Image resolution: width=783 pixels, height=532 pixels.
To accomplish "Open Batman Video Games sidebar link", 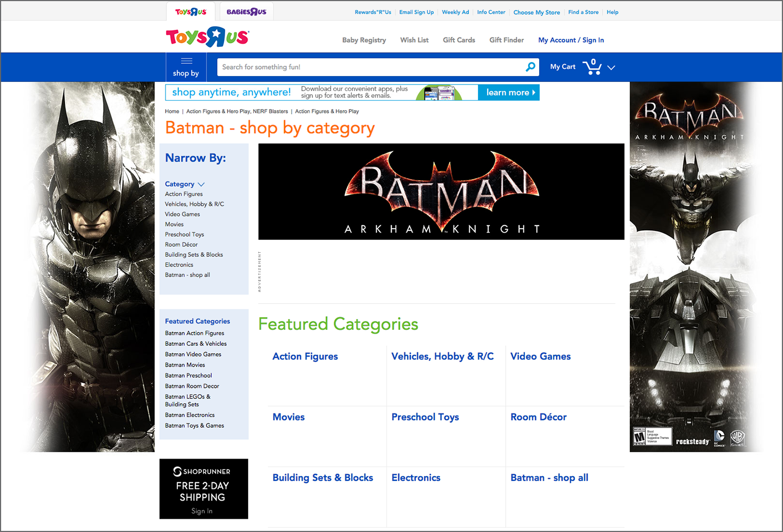I will coord(193,354).
